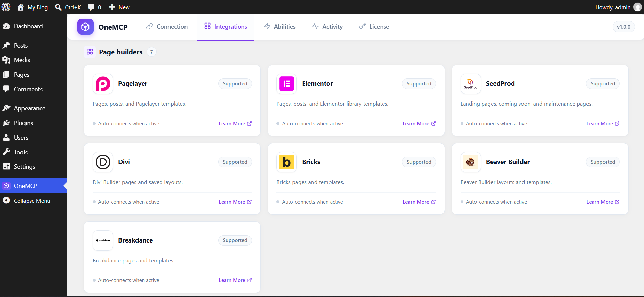Screen dimensions: 644x297
Task: Open Learn More for Pagelayer
Action: click(x=235, y=124)
